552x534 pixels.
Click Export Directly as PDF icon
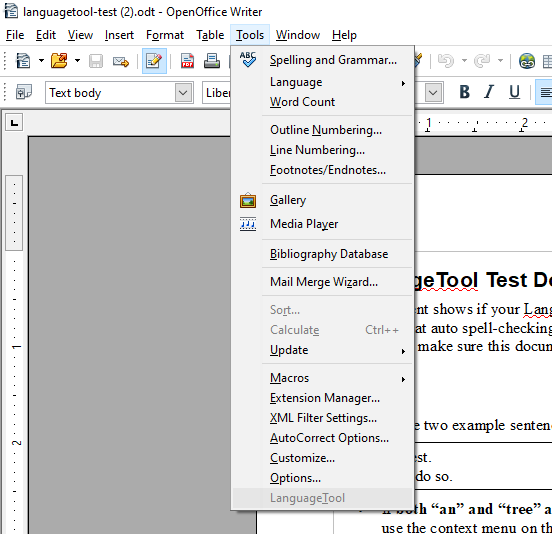coord(187,61)
